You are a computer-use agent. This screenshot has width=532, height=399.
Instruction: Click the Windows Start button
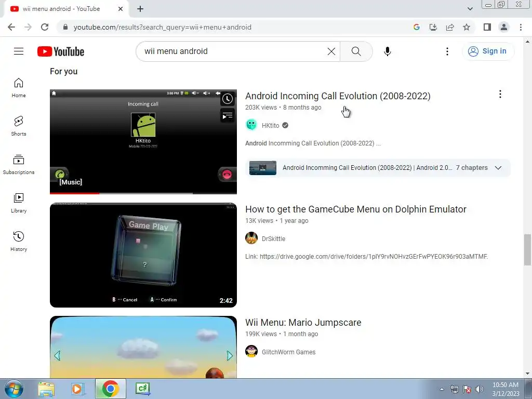pos(14,389)
